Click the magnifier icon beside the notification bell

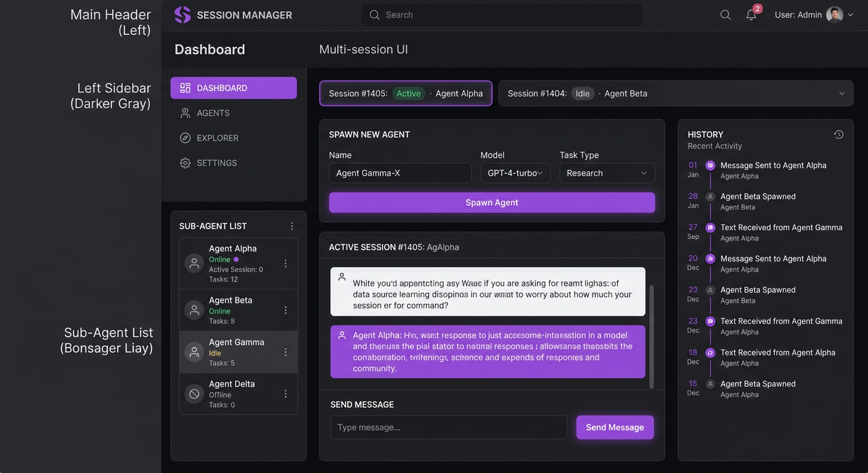726,15
